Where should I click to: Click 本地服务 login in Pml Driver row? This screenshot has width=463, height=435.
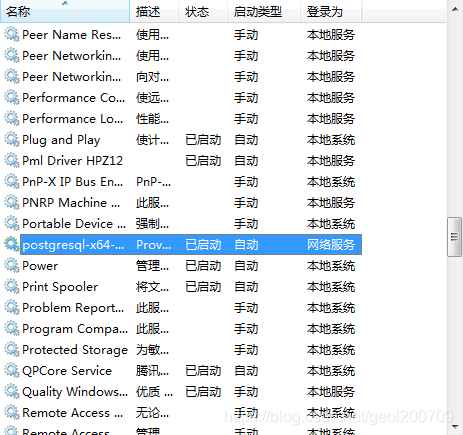pyautogui.click(x=331, y=161)
